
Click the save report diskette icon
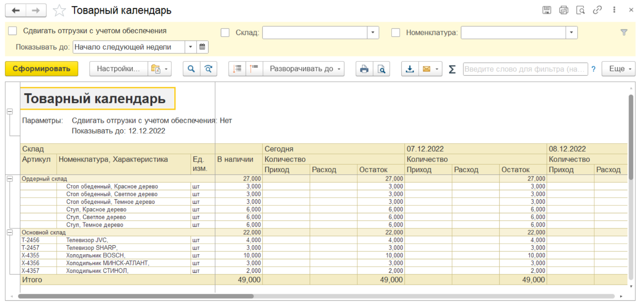point(547,10)
